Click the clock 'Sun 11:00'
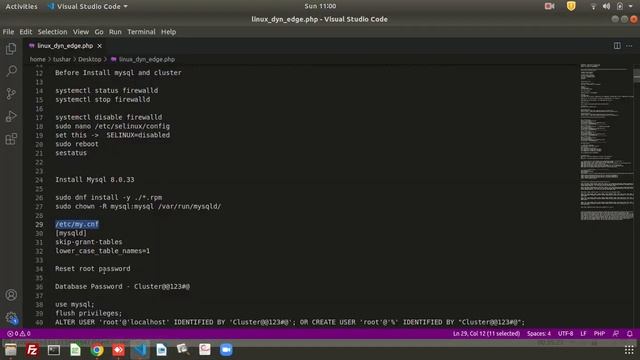The image size is (640, 360). (320, 6)
